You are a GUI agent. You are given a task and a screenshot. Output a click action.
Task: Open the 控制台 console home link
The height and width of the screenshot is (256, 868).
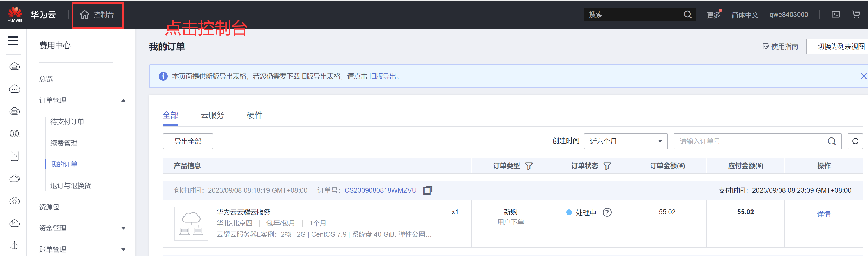(x=97, y=15)
